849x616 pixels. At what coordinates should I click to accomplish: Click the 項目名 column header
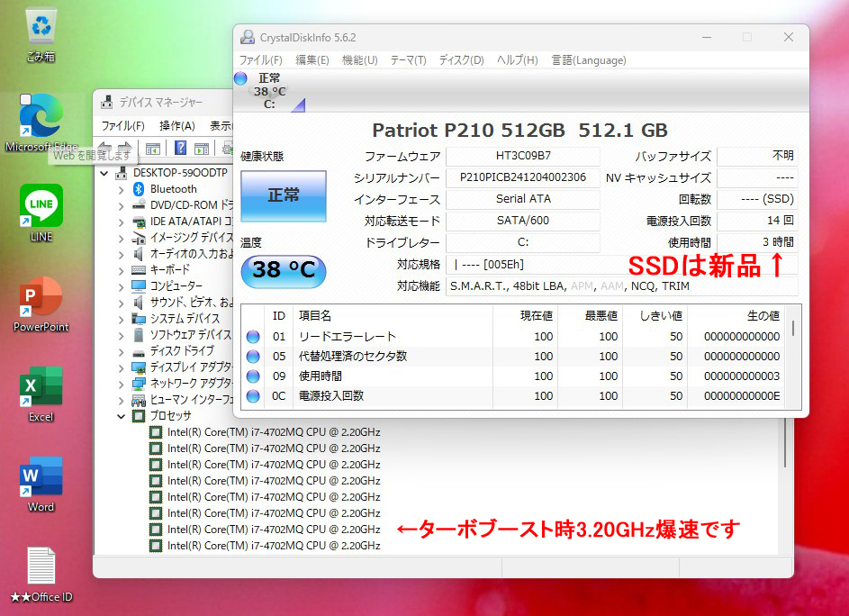(393, 316)
